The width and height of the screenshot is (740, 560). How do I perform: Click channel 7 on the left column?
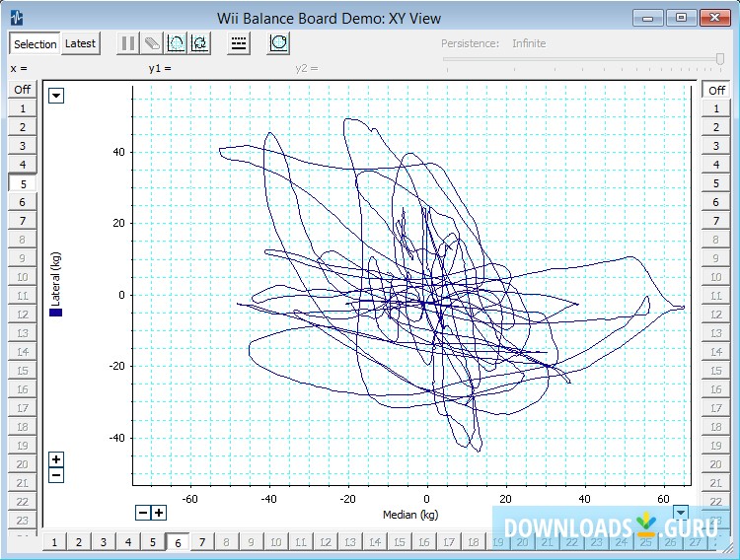tap(22, 221)
